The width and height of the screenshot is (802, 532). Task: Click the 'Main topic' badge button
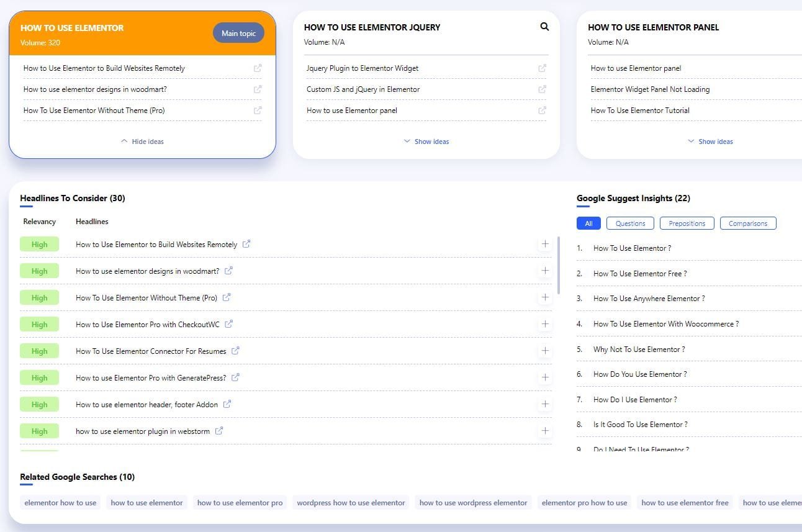coord(238,34)
